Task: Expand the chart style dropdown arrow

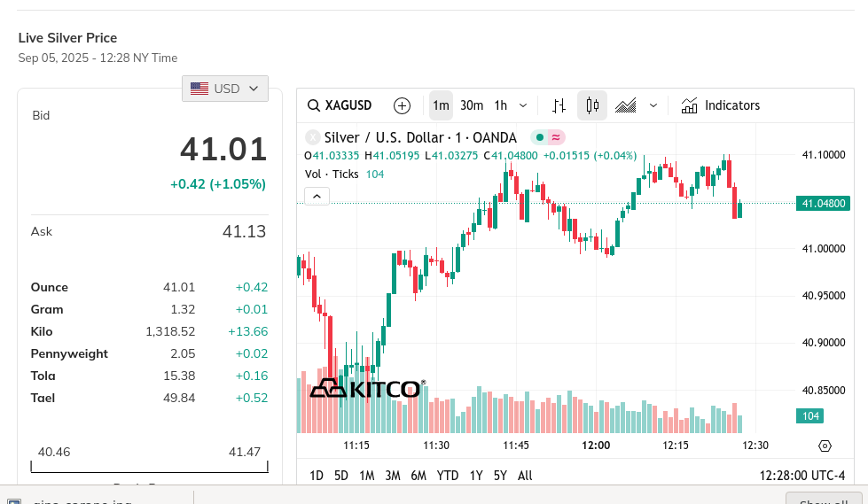Action: click(x=653, y=105)
